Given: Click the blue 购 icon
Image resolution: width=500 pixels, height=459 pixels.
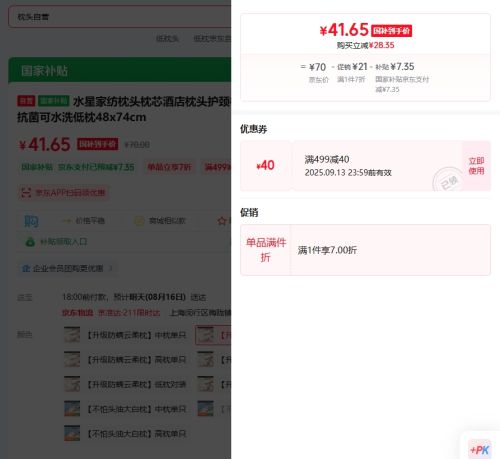Looking at the screenshot, I should point(31,221).
